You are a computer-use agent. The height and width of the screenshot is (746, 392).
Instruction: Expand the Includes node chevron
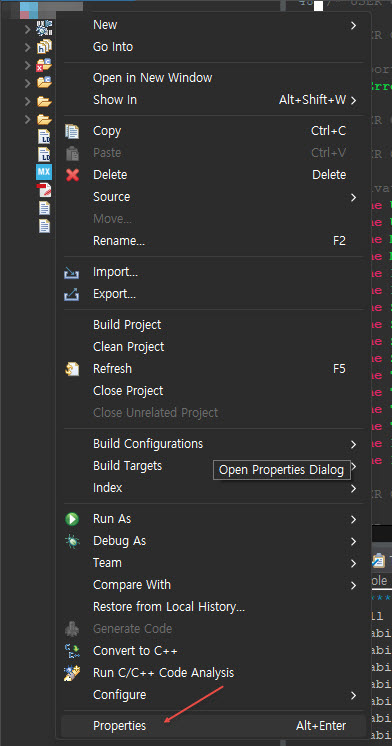tap(28, 48)
